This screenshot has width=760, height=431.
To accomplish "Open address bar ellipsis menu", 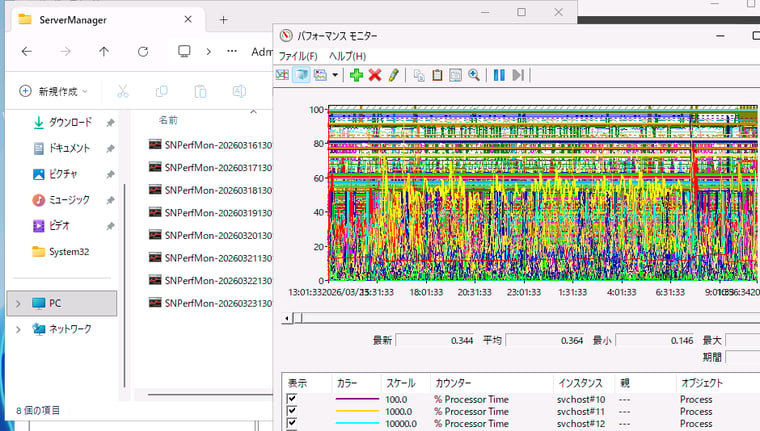I will tap(232, 51).
